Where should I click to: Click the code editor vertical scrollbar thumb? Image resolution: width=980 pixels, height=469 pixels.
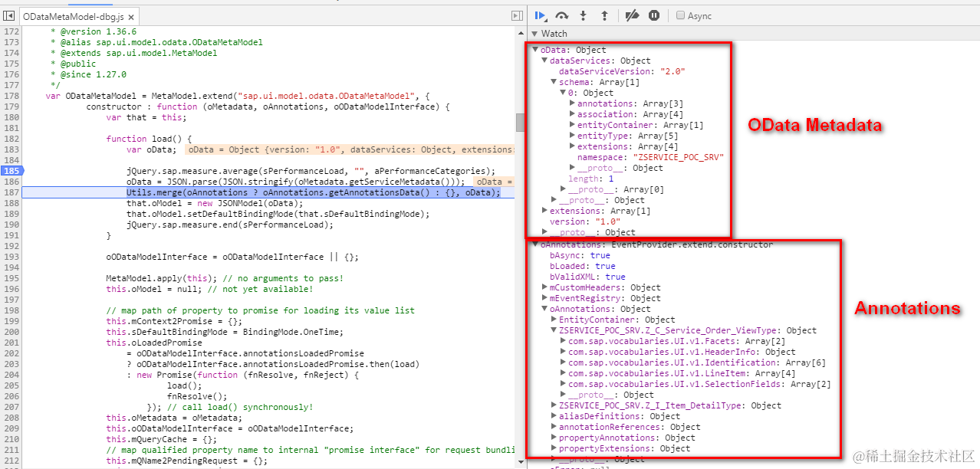coord(520,122)
